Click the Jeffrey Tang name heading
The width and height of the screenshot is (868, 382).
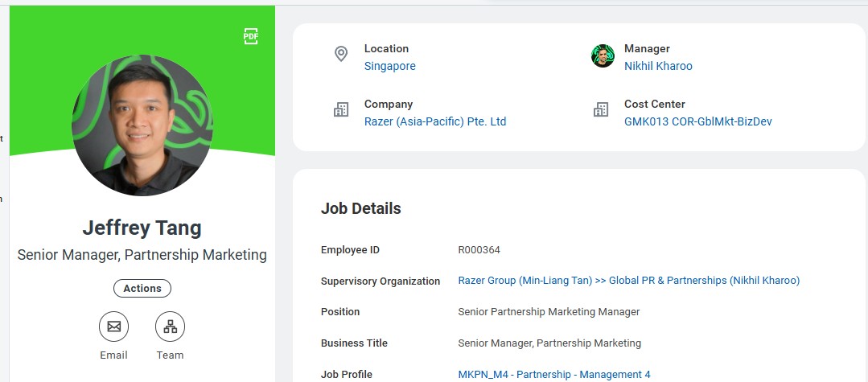[x=142, y=228]
